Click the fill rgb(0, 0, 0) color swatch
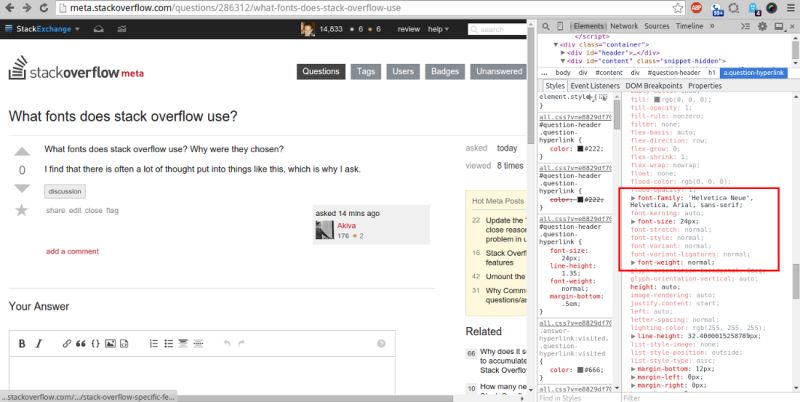Viewport: 800px width, 402px height. tap(657, 99)
